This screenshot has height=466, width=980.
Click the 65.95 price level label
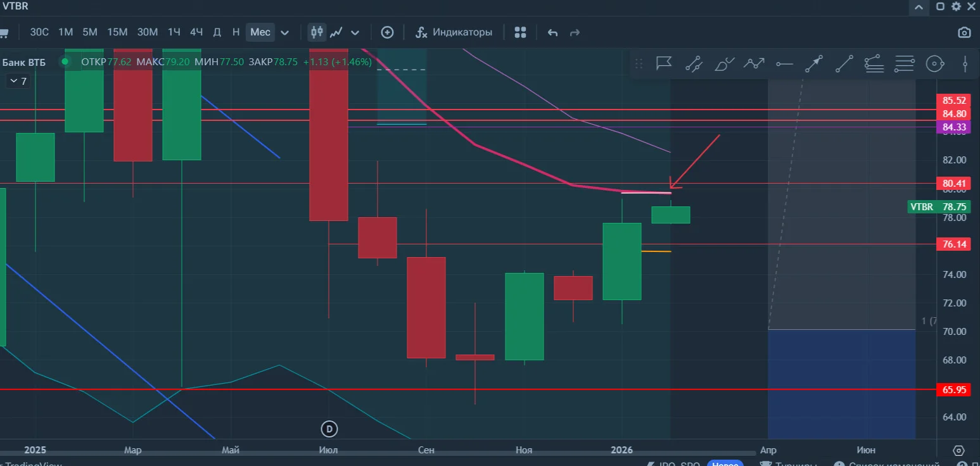coord(954,389)
